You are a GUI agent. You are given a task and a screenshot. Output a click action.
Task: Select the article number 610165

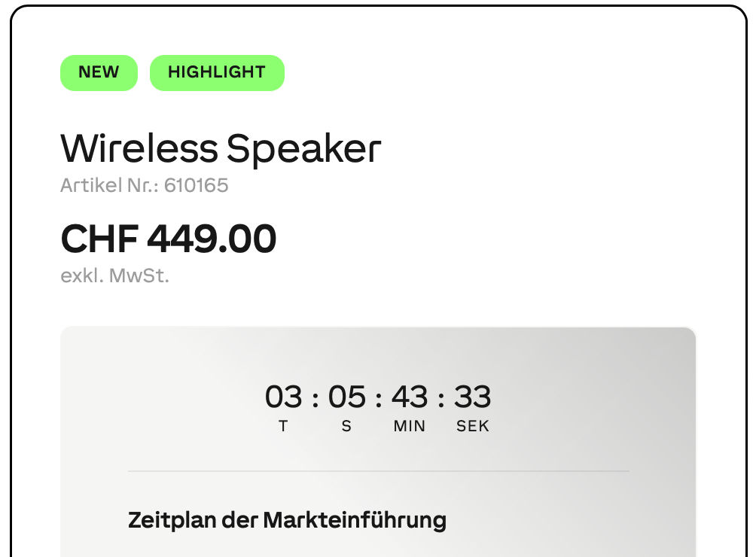(145, 185)
